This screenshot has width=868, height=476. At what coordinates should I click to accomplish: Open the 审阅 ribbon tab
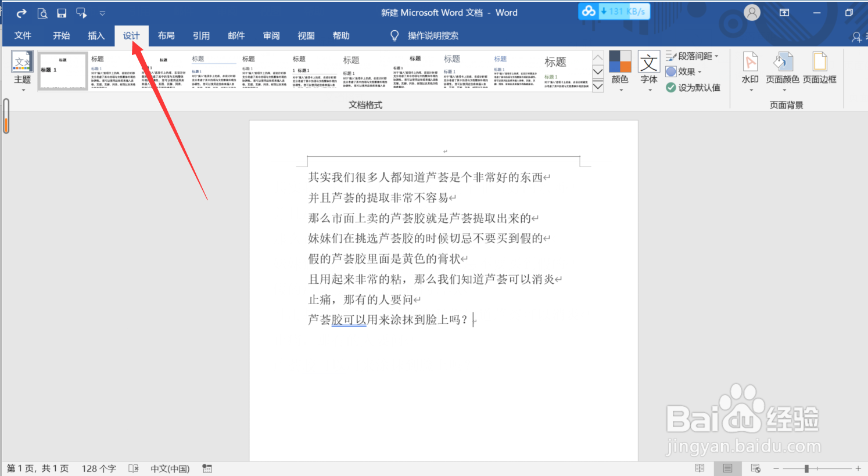[271, 35]
